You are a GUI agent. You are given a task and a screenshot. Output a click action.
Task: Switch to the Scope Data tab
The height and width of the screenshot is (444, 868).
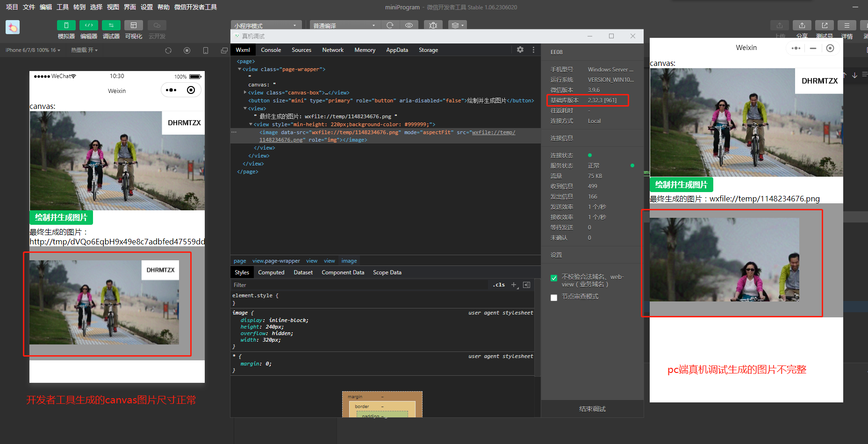pyautogui.click(x=387, y=272)
